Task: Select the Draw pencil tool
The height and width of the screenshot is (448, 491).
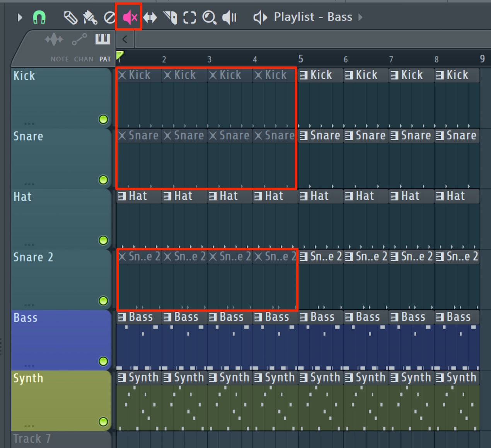Action: (70, 18)
